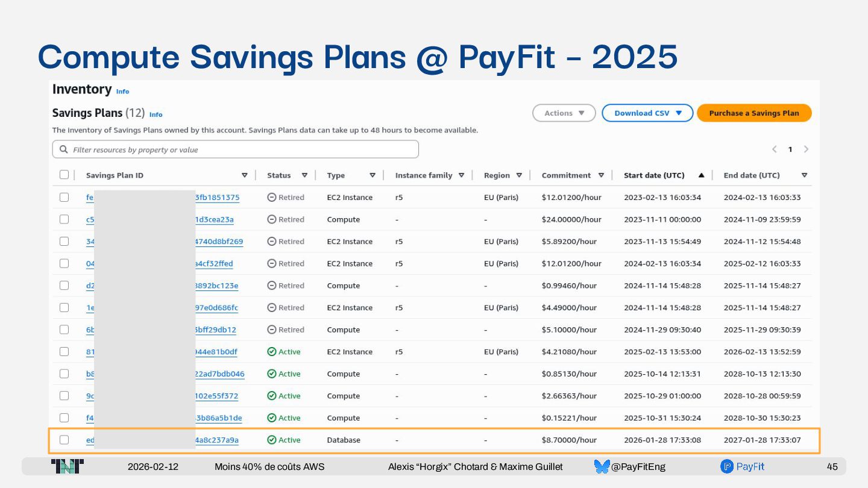This screenshot has width=868, height=488.
Task: Open savings plan link ending 3fb1851375
Action: [217, 198]
